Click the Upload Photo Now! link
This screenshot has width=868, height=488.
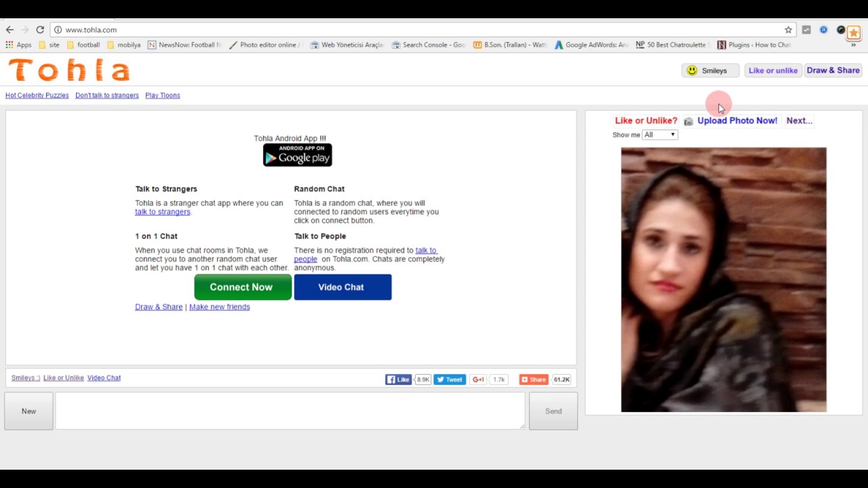click(737, 121)
